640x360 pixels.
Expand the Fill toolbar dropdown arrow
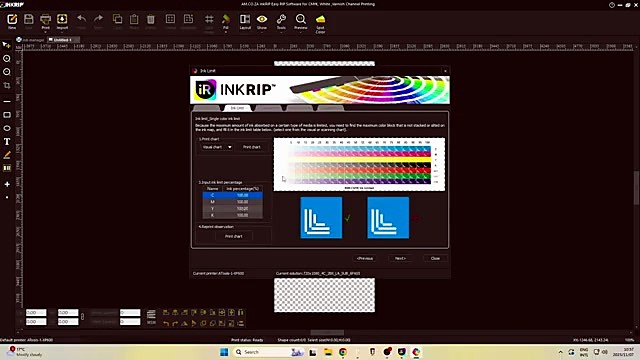[x=226, y=32]
